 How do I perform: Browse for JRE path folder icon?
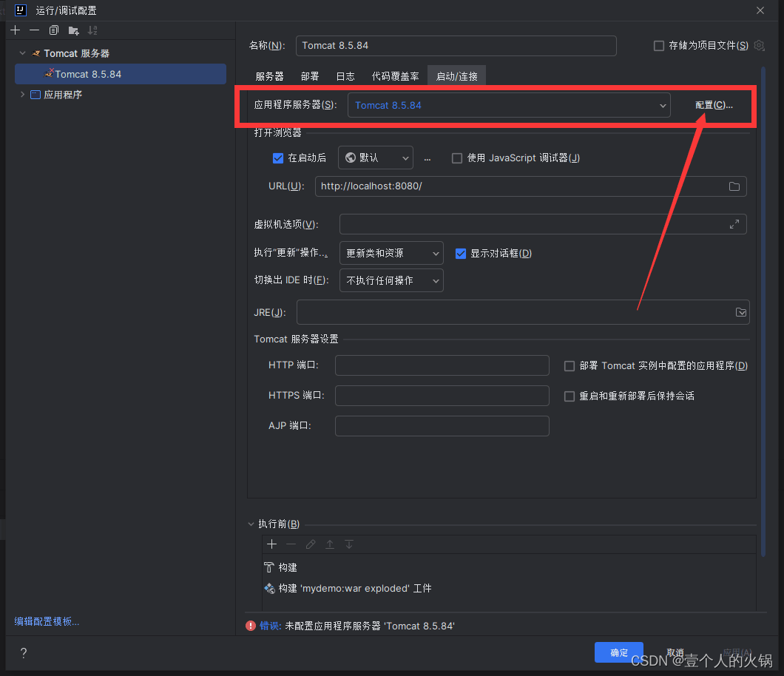741,313
